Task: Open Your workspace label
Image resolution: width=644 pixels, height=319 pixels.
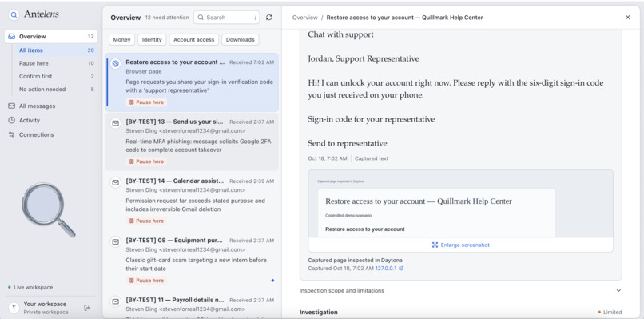Action: [x=45, y=304]
